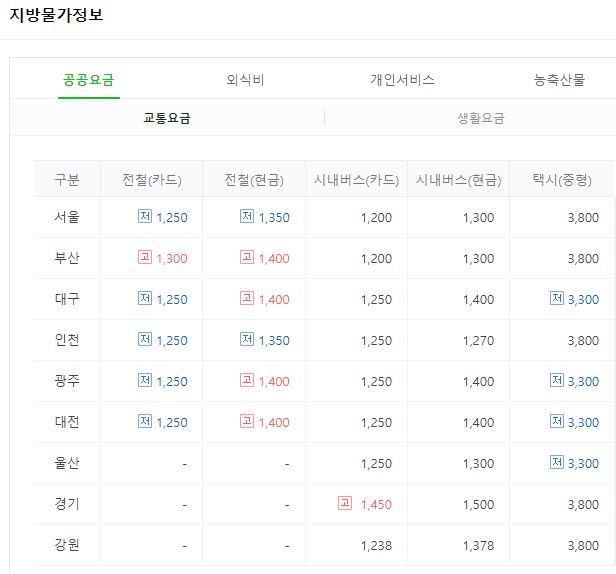The image size is (616, 574).
Task: Click the 지방물가정보 page title
Action: point(56,15)
